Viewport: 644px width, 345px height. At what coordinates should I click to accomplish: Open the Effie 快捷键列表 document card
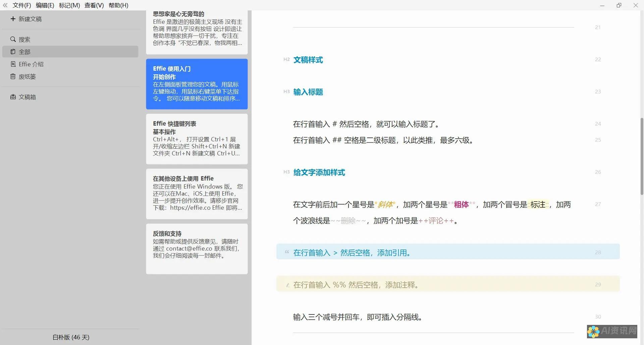197,139
